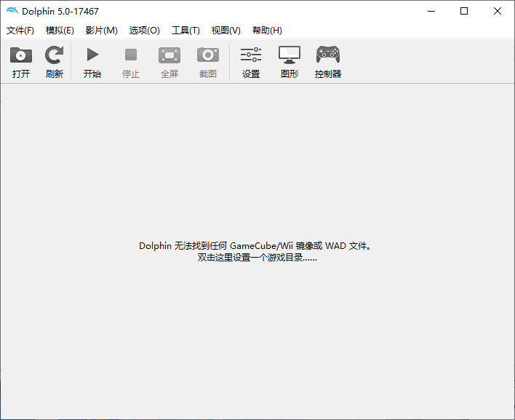Image resolution: width=515 pixels, height=420 pixels.
Task: Expand the Movie 影片(M) menu
Action: coord(101,31)
